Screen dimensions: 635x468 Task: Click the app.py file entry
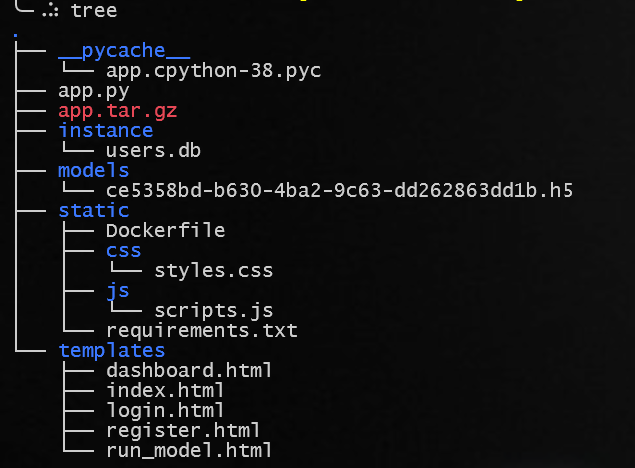pos(94,91)
